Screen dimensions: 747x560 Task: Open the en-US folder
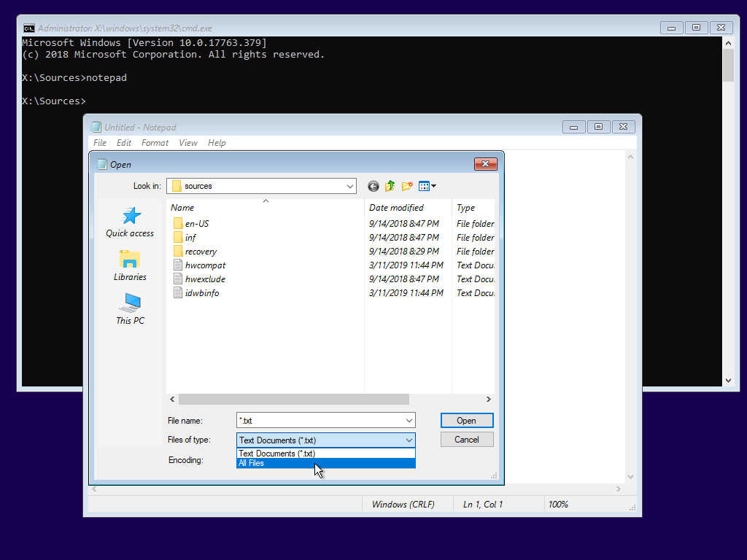(x=194, y=223)
